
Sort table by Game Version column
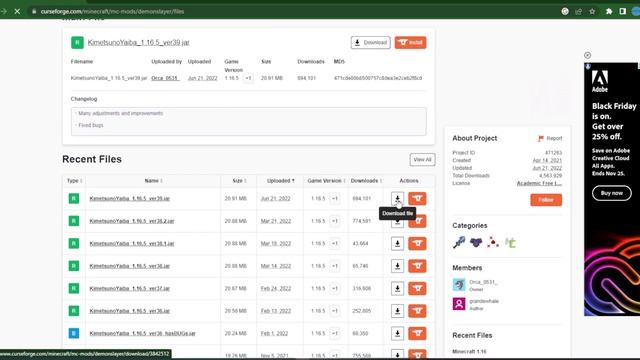point(327,181)
